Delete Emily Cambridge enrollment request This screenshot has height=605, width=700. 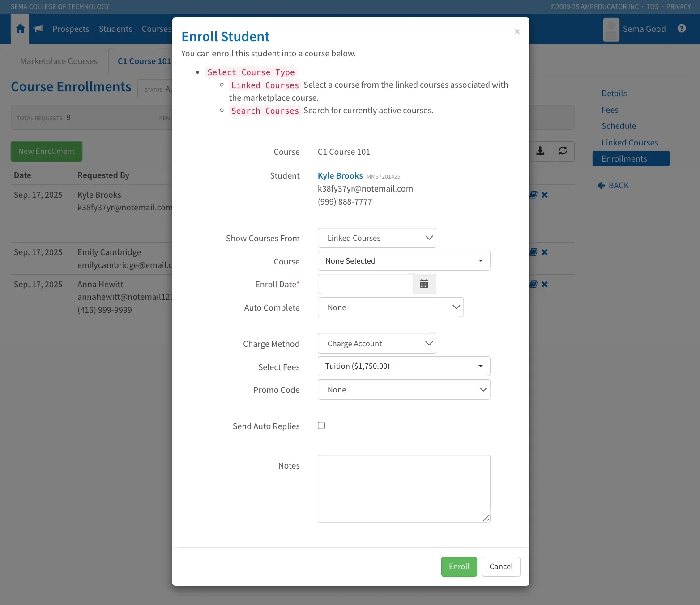545,252
